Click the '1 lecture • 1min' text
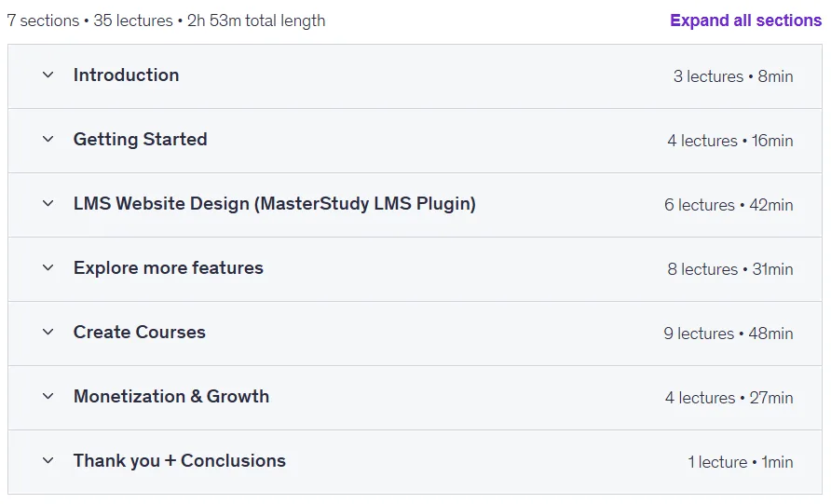 pos(741,462)
